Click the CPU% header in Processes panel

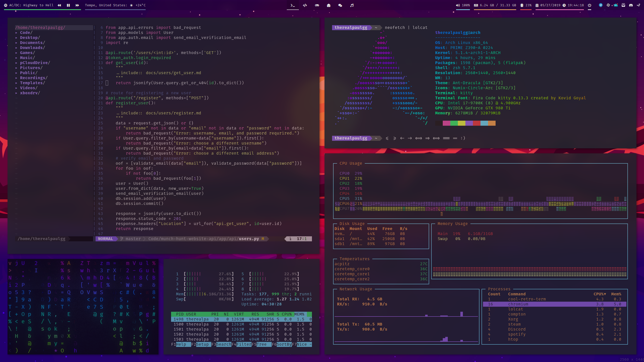pyautogui.click(x=600, y=294)
